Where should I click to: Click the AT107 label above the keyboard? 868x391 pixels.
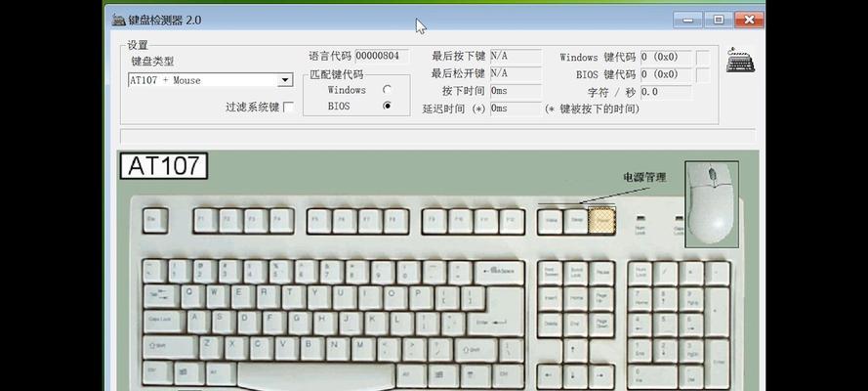(164, 166)
